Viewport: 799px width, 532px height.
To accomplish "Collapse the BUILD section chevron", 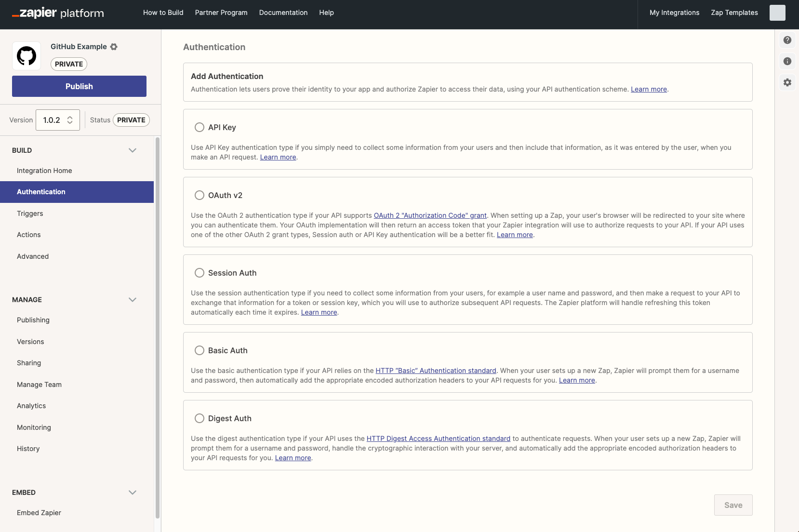I will click(x=133, y=150).
